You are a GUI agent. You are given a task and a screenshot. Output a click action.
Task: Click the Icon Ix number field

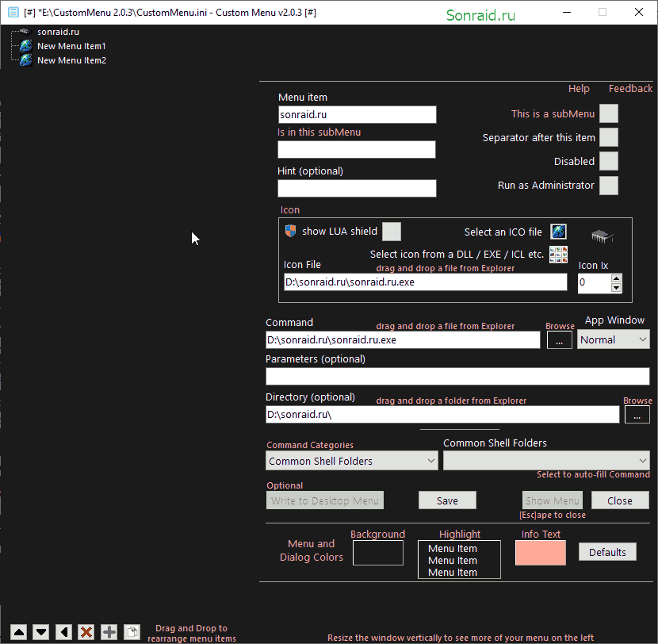[595, 283]
